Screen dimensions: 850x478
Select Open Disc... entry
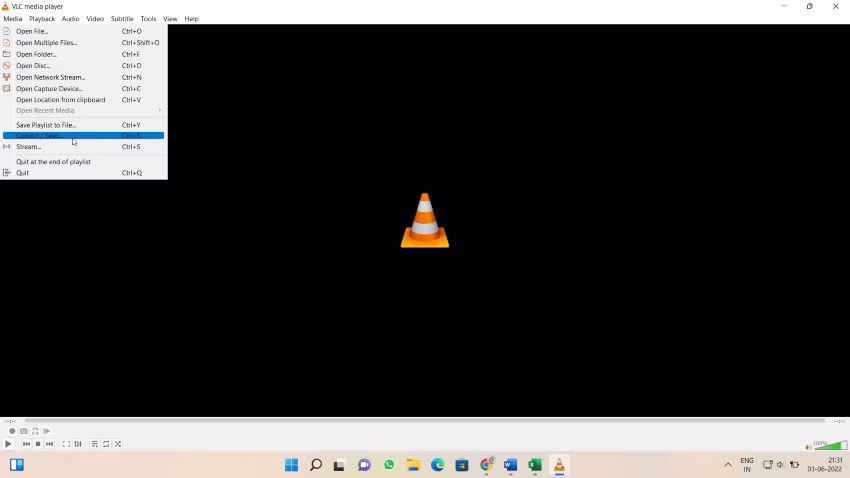[x=83, y=66]
